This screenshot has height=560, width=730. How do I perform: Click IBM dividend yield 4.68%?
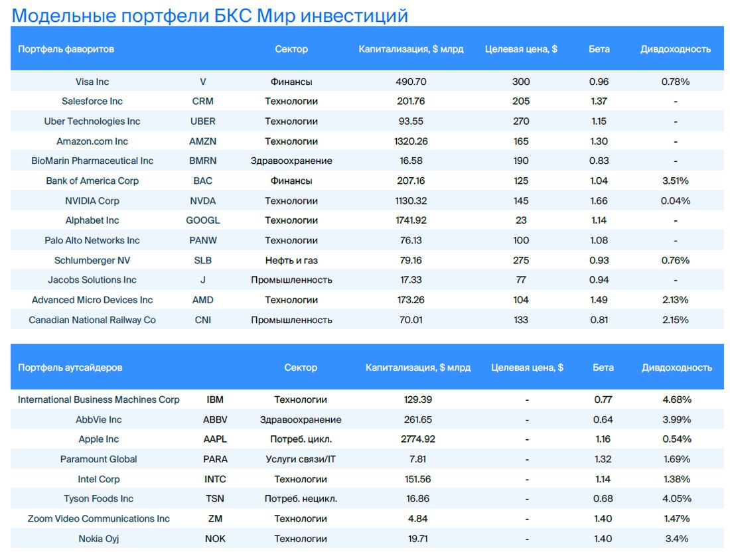pos(677,399)
